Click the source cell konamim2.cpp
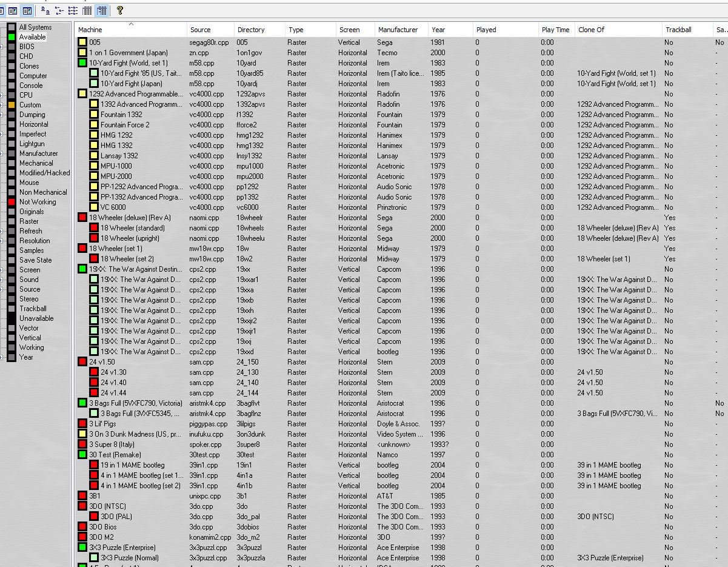728x567 pixels. [x=210, y=537]
